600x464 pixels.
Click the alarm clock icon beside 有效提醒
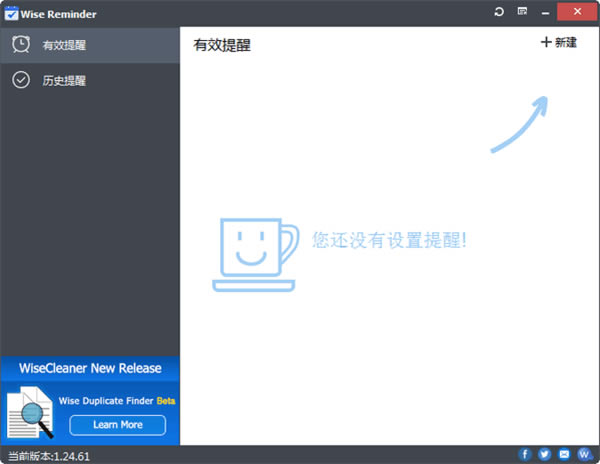[20, 45]
